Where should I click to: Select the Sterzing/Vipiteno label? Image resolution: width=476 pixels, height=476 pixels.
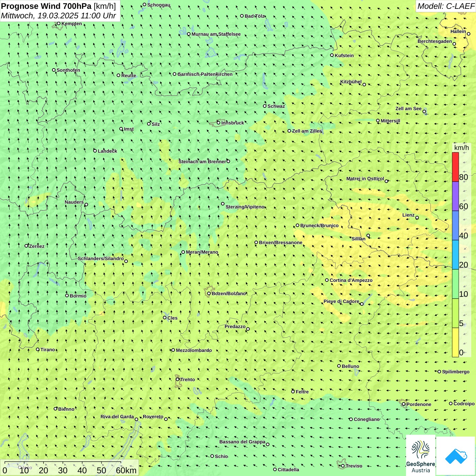(x=245, y=207)
